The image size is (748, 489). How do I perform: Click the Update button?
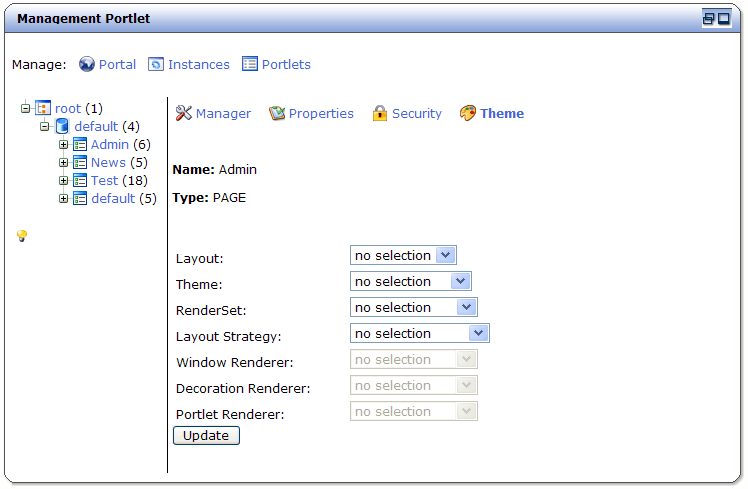click(206, 436)
